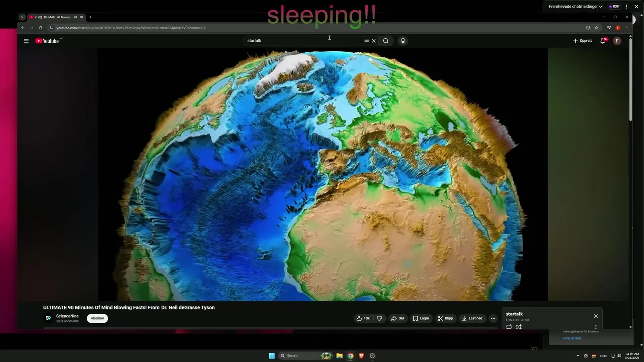Dislike the video with the thumbs-down
This screenshot has width=644, height=362.
379,318
